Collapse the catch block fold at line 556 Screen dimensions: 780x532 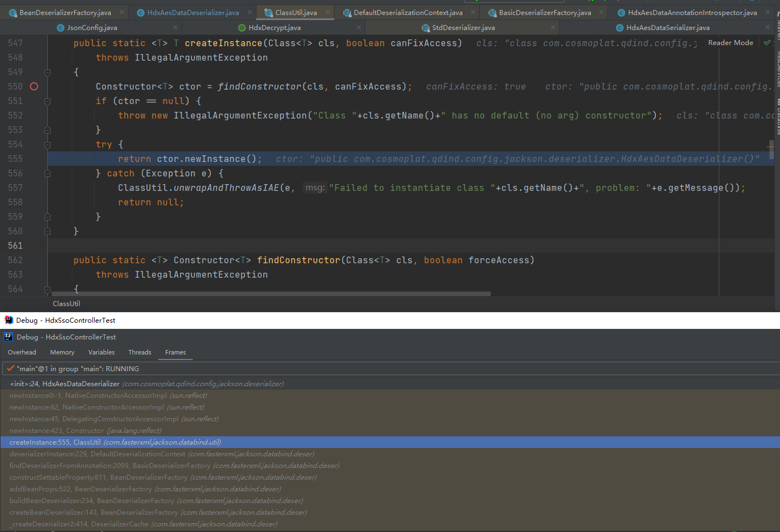point(47,174)
